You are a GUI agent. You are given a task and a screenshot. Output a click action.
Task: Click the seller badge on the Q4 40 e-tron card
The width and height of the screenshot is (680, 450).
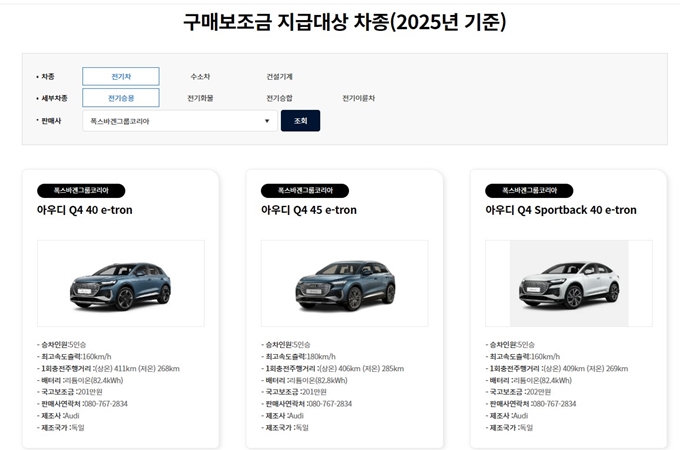point(81,190)
